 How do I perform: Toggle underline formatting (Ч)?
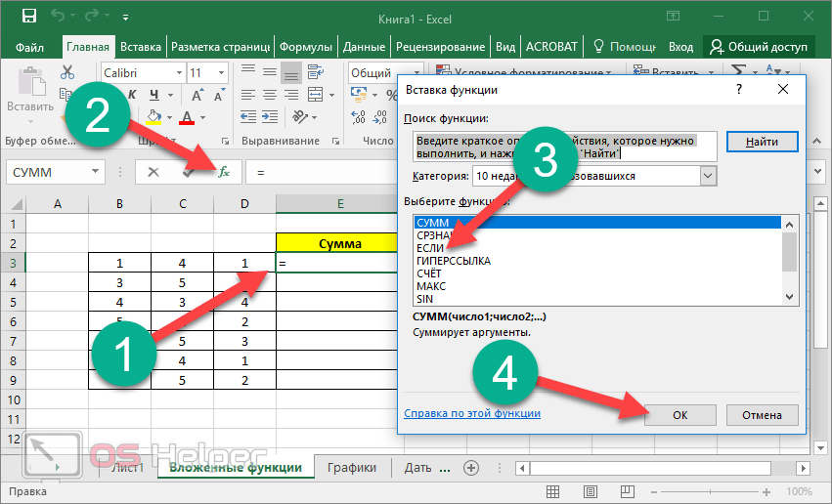[154, 95]
